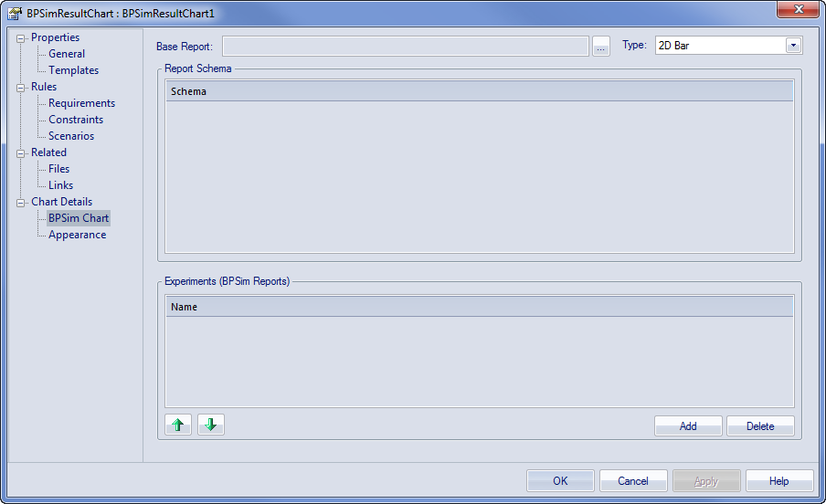826x504 pixels.
Task: Click the dialog title bar icon
Action: 16,14
